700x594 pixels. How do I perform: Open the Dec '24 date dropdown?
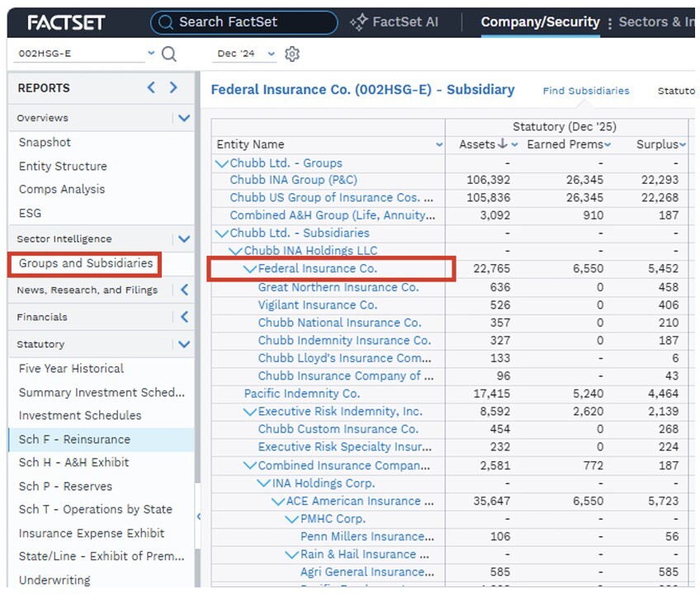coord(271,54)
